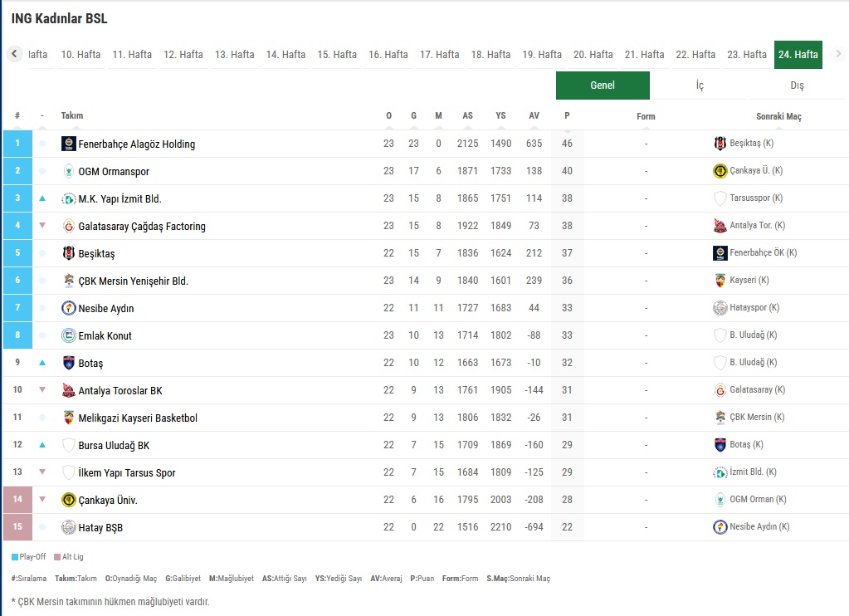Click the Beşiktaş logo in the Takım column

click(68, 253)
